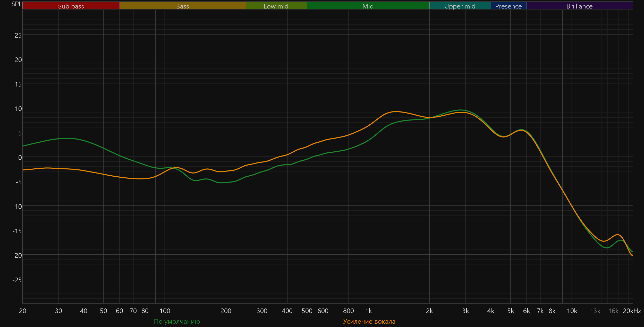Click the Upper mid band header
Screen dimensions: 644x327
pyautogui.click(x=460, y=6)
